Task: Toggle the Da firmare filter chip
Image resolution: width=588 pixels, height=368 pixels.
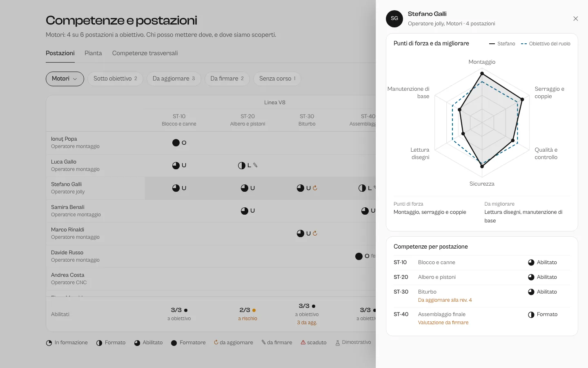Action: pos(227,79)
